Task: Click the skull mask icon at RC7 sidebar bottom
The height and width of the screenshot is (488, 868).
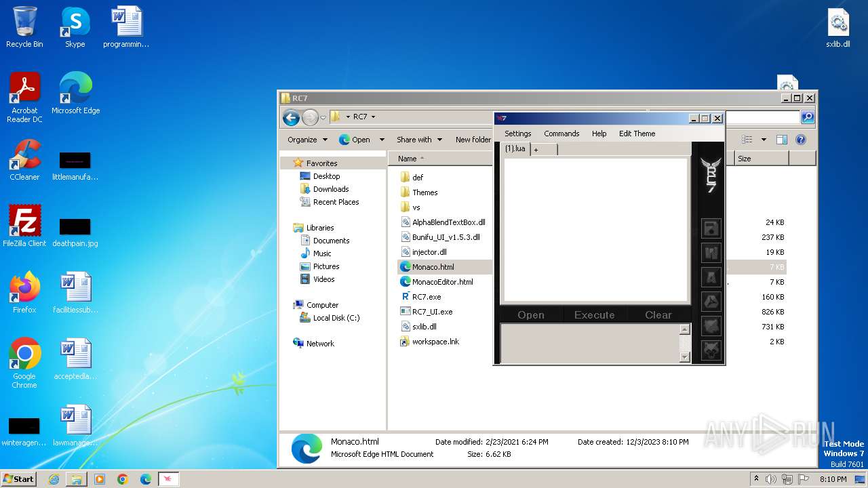Action: pyautogui.click(x=711, y=350)
